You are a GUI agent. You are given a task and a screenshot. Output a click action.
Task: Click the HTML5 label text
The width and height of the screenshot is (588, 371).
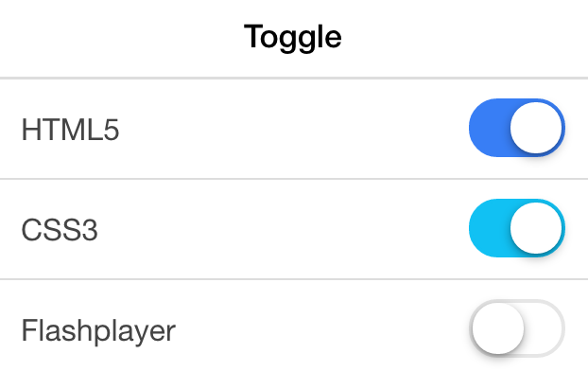(x=70, y=130)
